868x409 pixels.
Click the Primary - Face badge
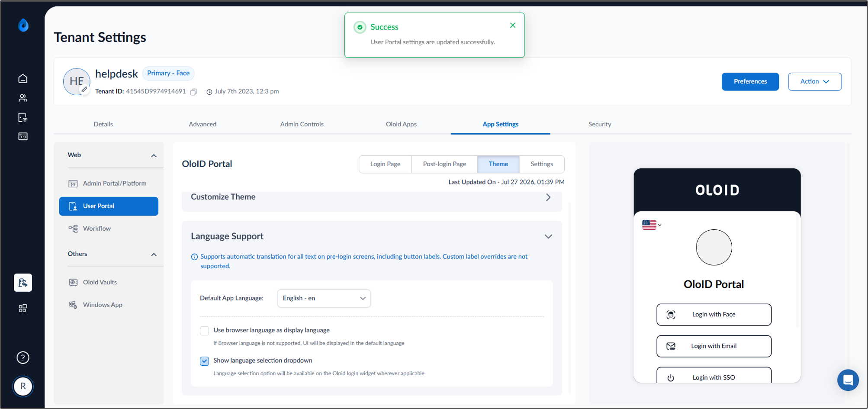168,74
